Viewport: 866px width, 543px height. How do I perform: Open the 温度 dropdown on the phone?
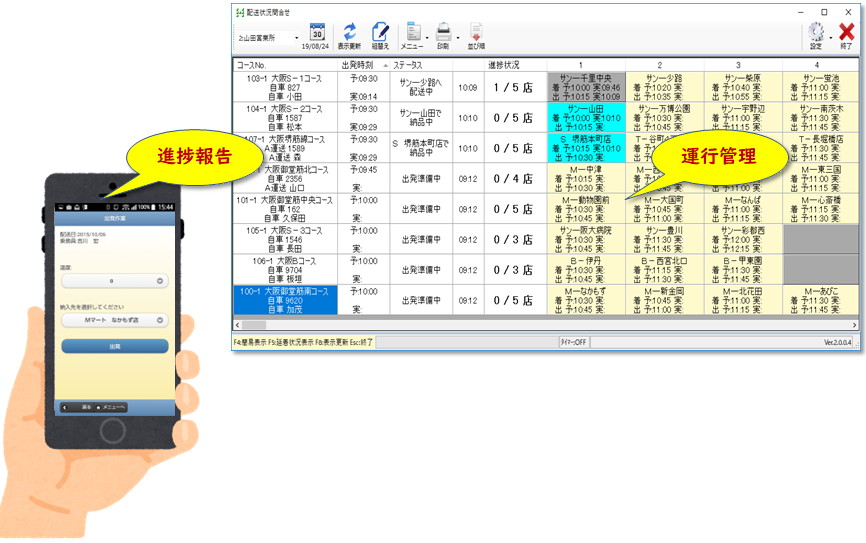[x=114, y=282]
